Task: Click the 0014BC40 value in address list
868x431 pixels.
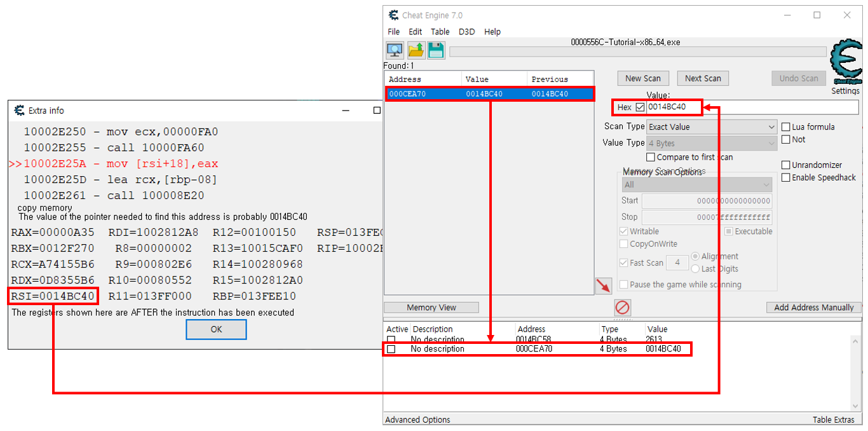Action: (663, 349)
